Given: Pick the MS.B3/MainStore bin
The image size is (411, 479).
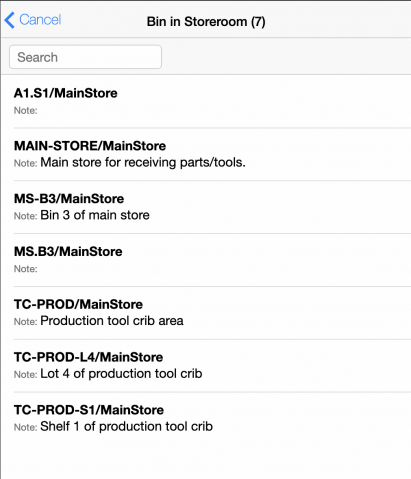Looking at the screenshot, I should tap(212, 260).
